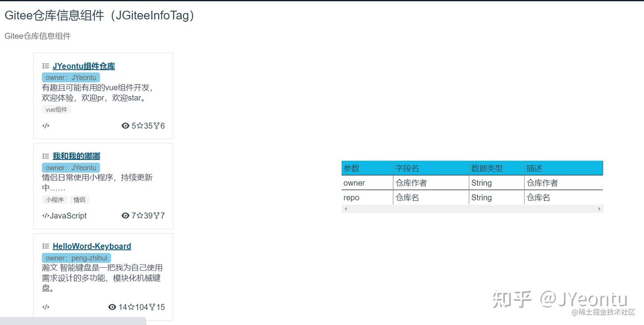The image size is (644, 325).
Task: Click the list icon beside JYeontu组件仓库 title
Action: (x=46, y=66)
